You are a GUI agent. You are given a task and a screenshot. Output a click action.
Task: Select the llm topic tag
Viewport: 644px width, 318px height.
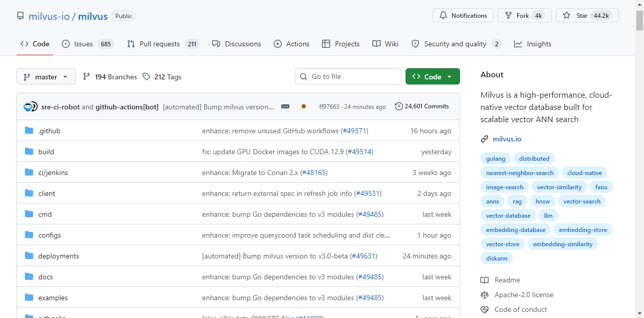click(548, 216)
